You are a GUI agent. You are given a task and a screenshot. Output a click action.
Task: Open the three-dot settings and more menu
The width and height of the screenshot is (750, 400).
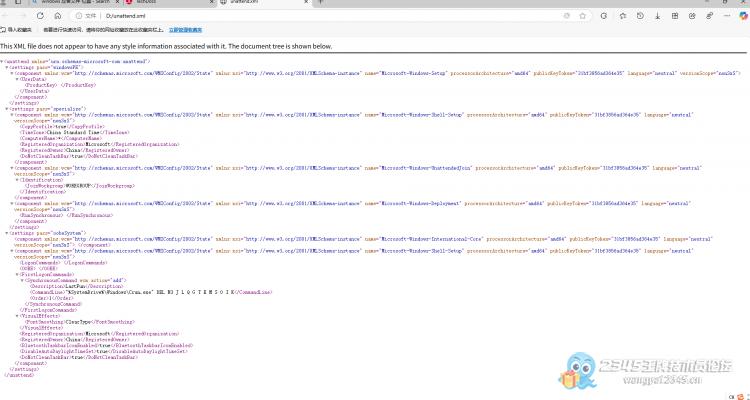[x=727, y=16]
